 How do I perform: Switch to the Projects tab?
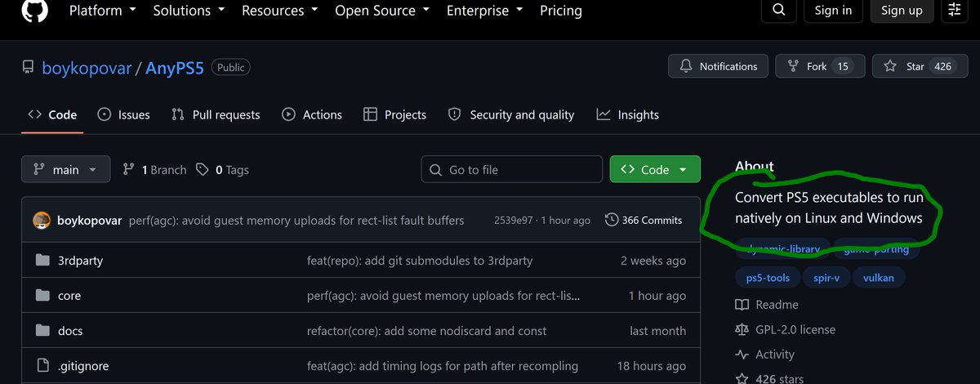(394, 114)
